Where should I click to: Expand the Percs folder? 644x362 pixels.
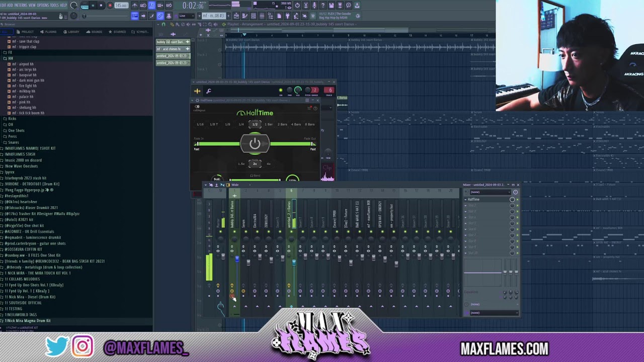(11, 137)
